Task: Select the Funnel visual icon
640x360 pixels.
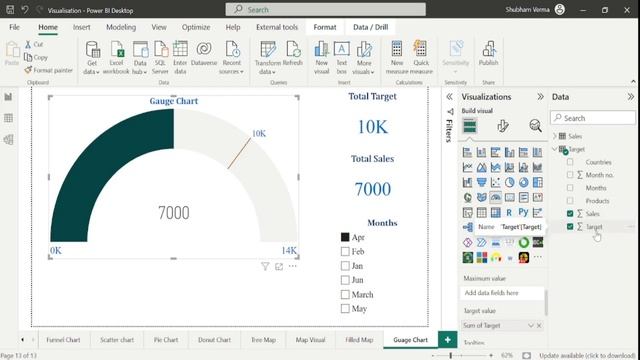Action: pyautogui.click(x=482, y=182)
